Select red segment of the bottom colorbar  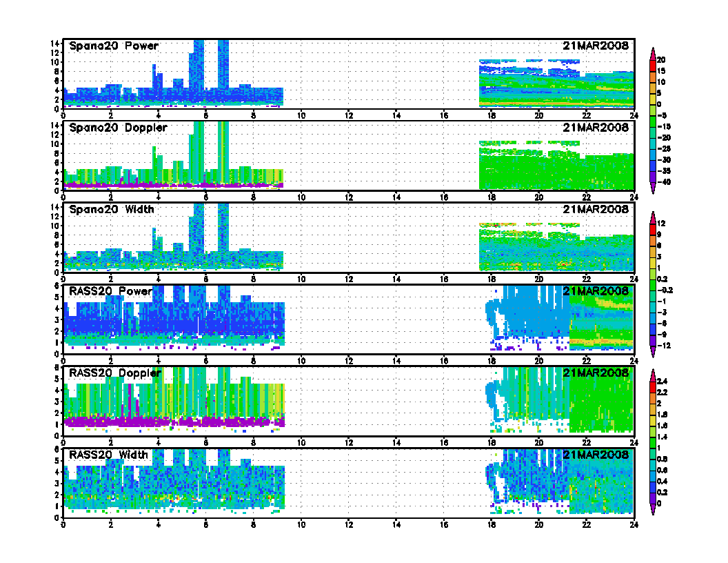pos(653,387)
